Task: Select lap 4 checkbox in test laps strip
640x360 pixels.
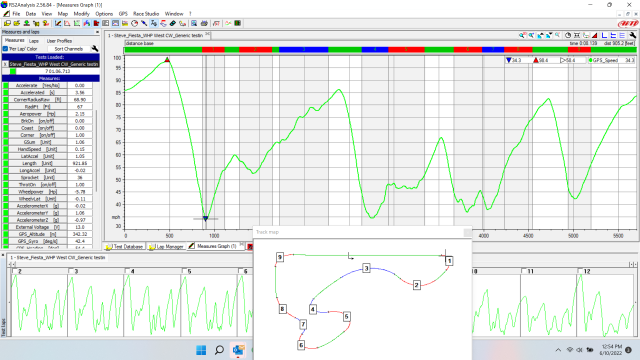Action: (x=128, y=271)
